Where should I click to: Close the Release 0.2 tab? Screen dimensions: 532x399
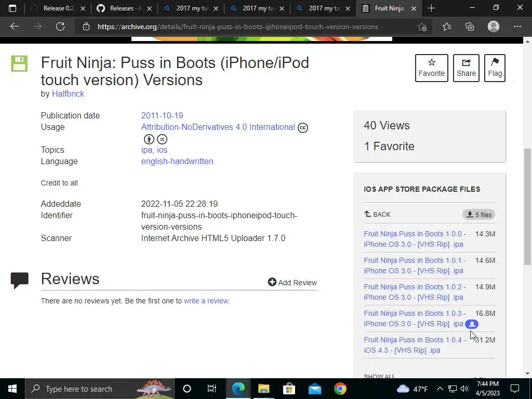click(83, 8)
